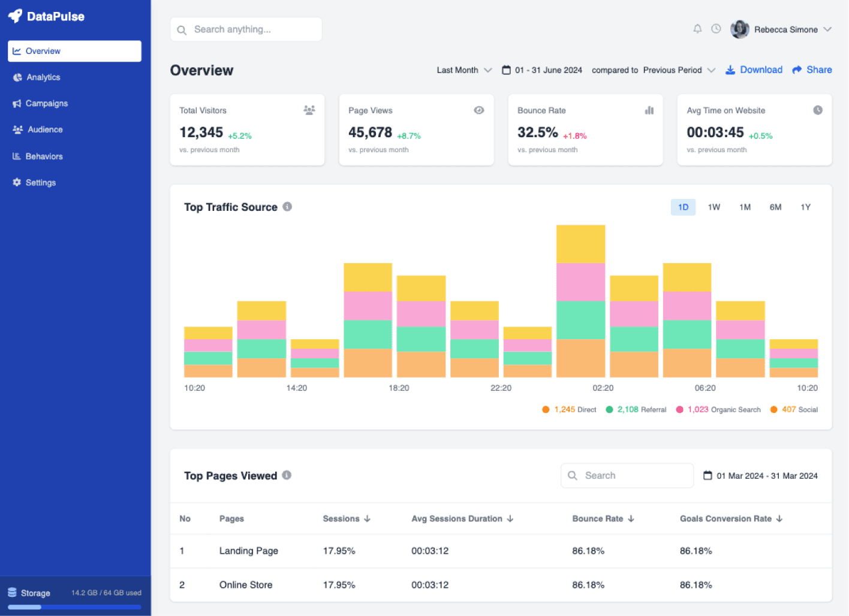Open the Campaigns sidebar item

tap(46, 104)
